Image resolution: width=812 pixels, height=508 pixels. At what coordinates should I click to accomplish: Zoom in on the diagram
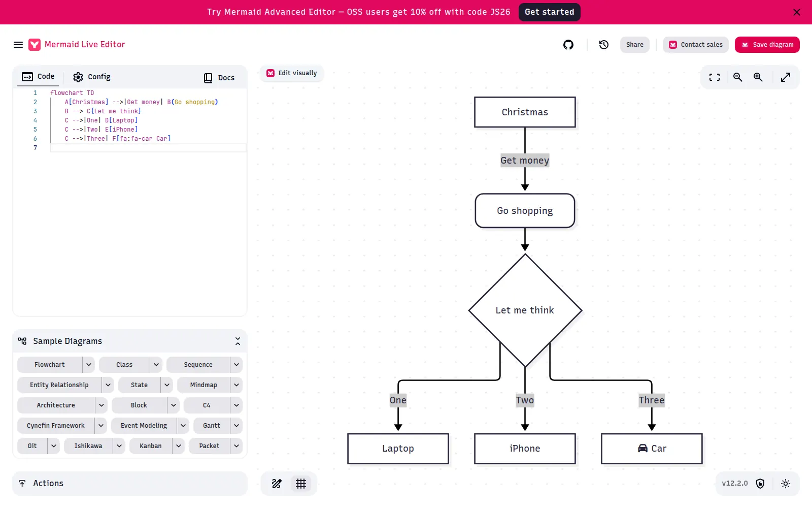point(758,77)
